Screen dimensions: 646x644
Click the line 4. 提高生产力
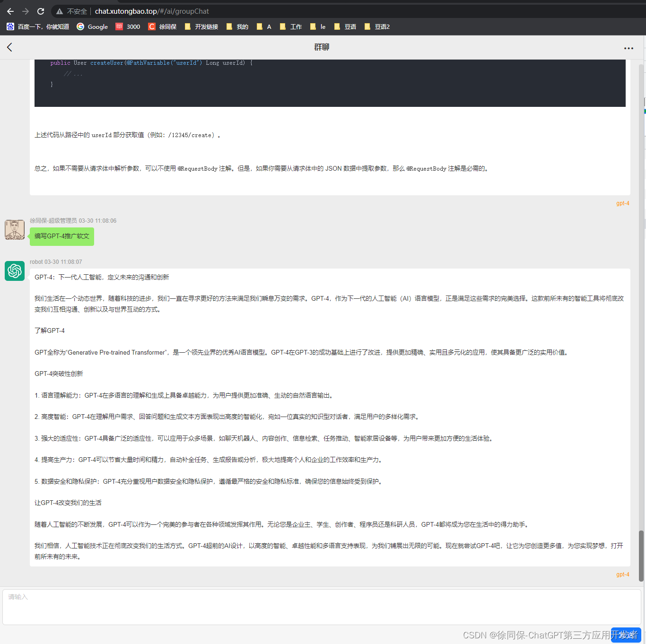click(210, 460)
